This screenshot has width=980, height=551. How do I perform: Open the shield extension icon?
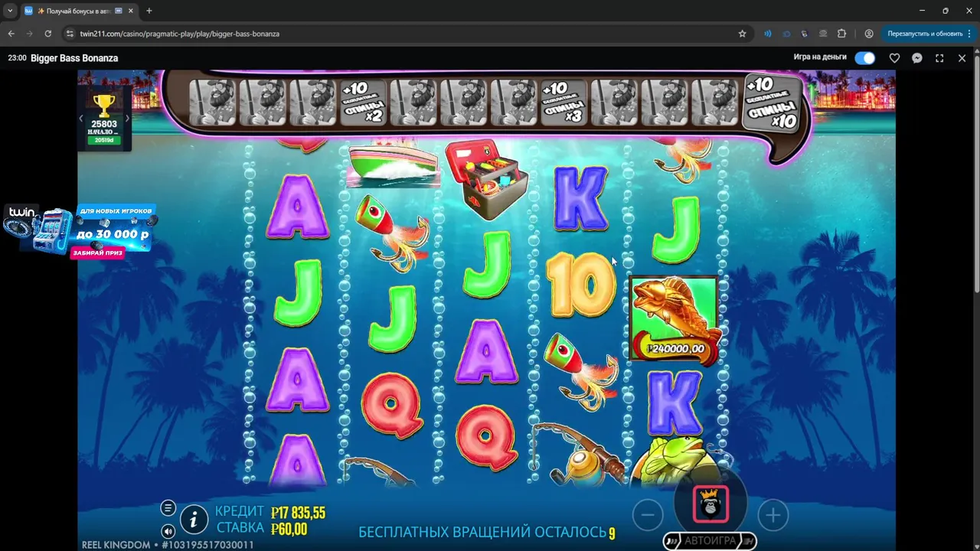click(x=804, y=34)
